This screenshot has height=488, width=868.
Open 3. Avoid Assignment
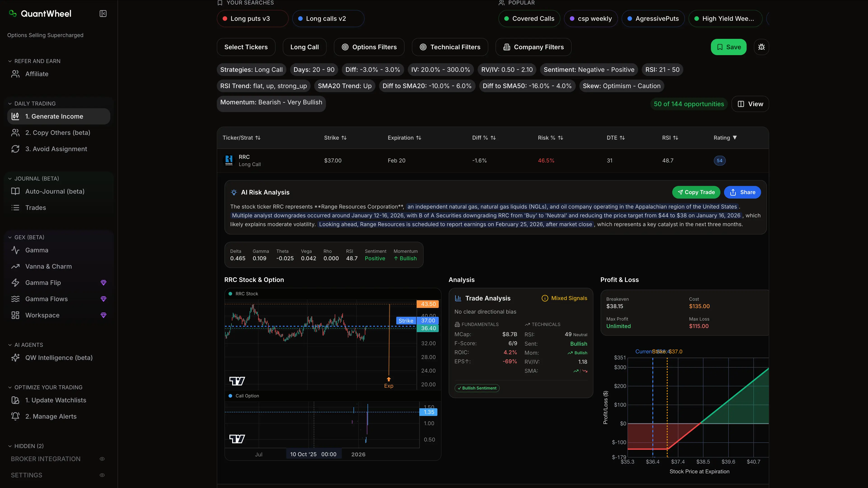[59, 149]
